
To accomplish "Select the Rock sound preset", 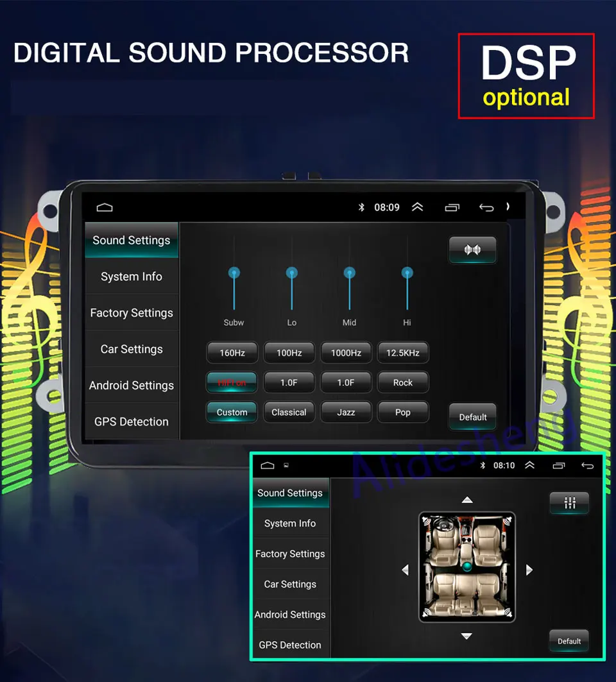I will 403,382.
